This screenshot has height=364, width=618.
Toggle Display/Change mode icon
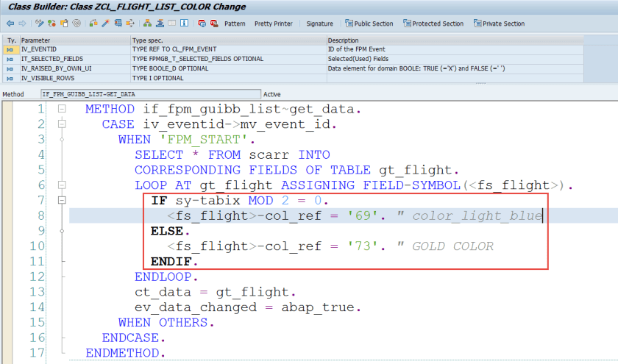point(39,24)
